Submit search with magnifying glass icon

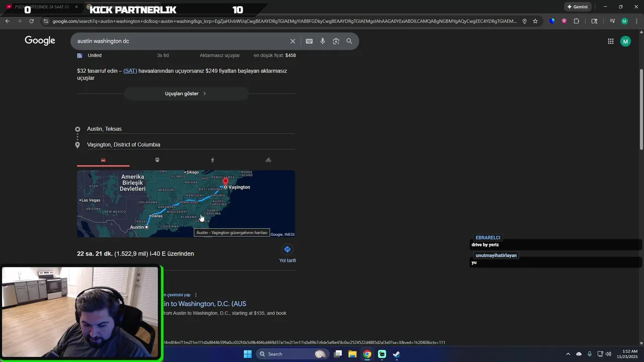coord(349,41)
